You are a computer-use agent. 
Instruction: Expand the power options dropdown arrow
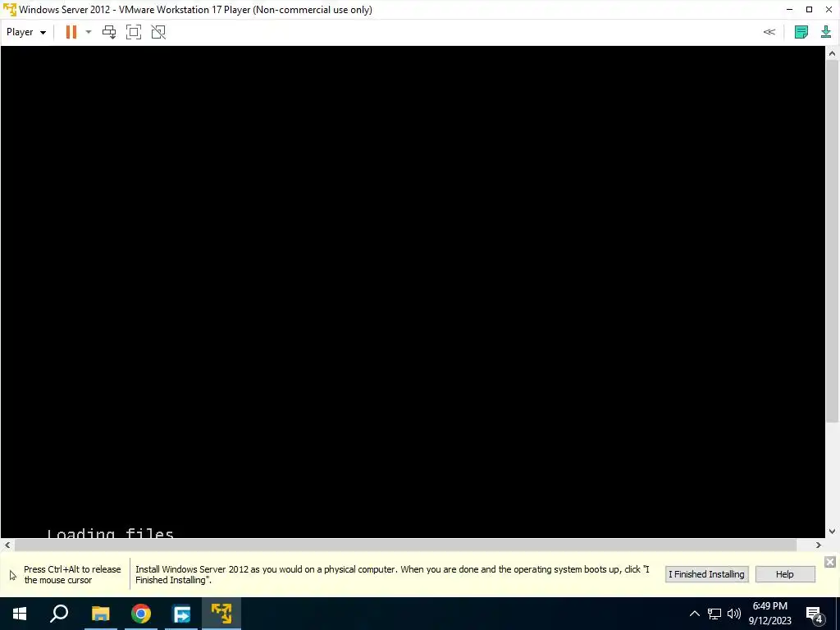(89, 32)
